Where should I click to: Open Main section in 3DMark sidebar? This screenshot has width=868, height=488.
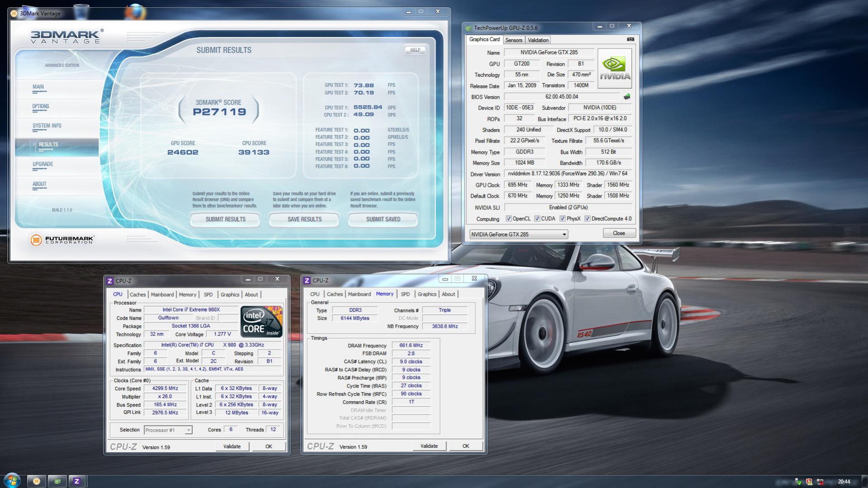[57, 88]
